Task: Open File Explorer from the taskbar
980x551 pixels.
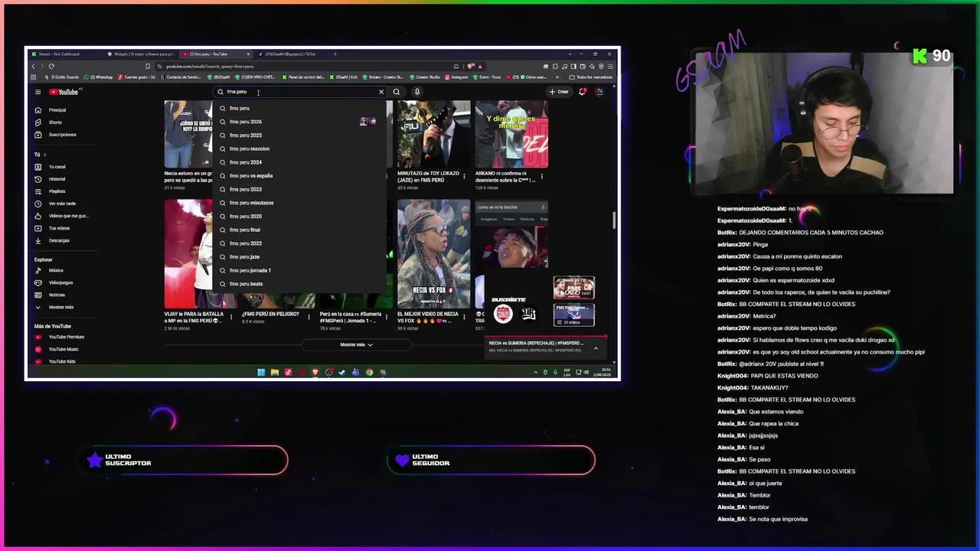Action: pyautogui.click(x=274, y=373)
